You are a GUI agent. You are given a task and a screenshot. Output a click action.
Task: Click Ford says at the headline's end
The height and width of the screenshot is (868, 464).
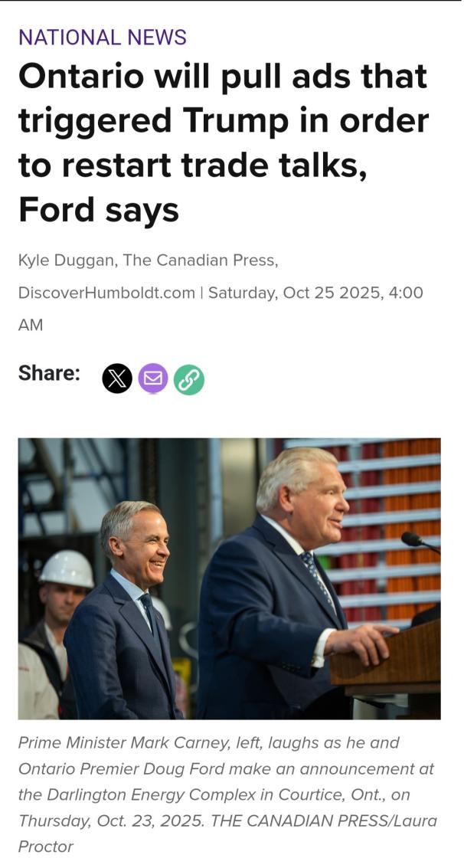[x=99, y=211]
